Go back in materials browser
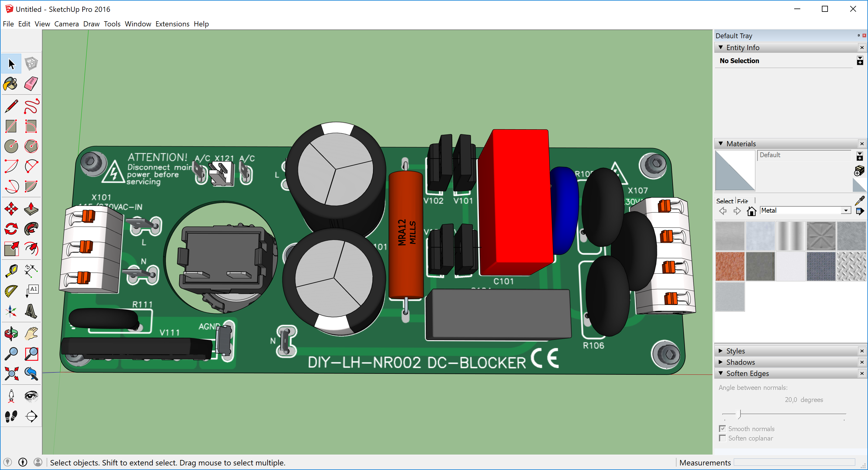 [x=723, y=211]
